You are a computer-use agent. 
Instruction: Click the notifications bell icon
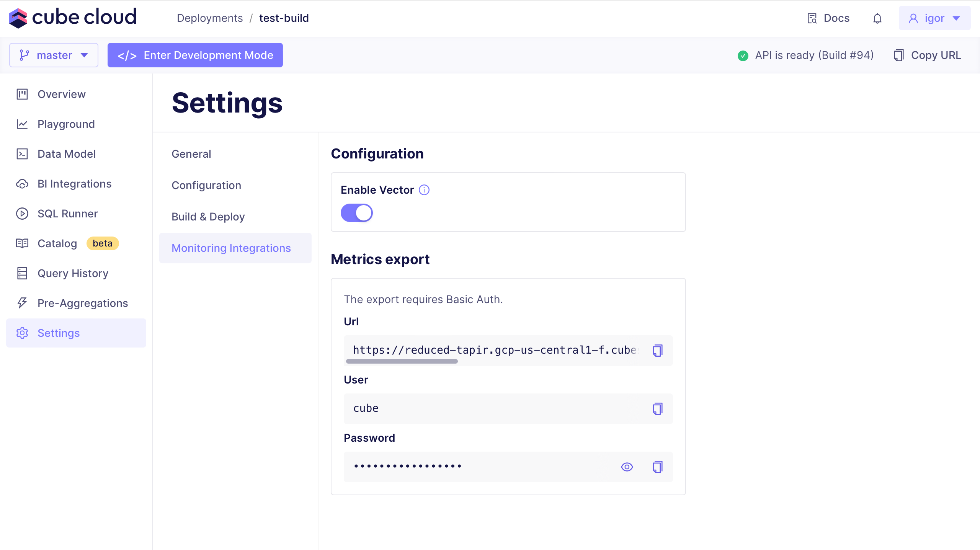[877, 18]
